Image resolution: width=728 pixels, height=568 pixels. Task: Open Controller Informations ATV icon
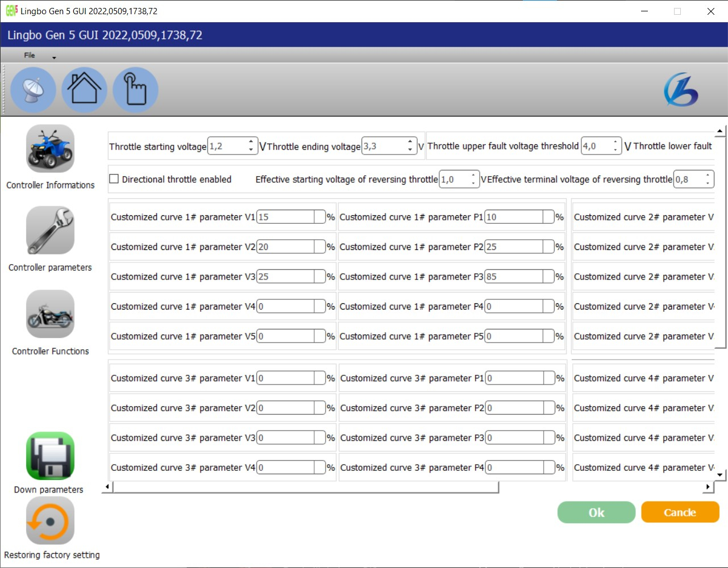point(50,149)
